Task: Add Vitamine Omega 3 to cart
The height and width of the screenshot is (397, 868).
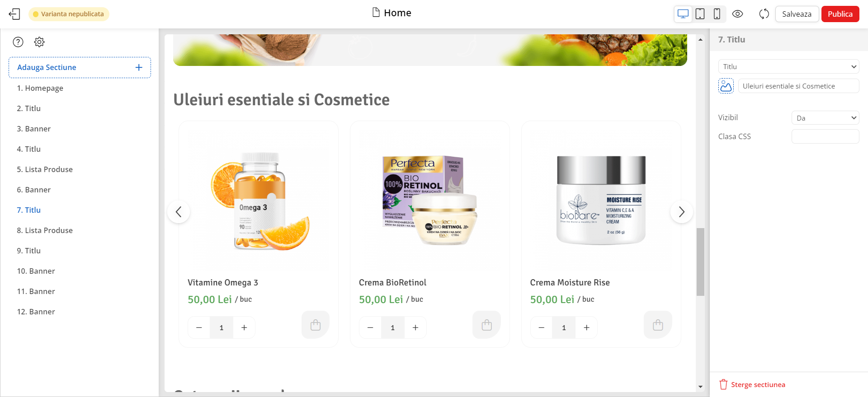Action: tap(316, 325)
